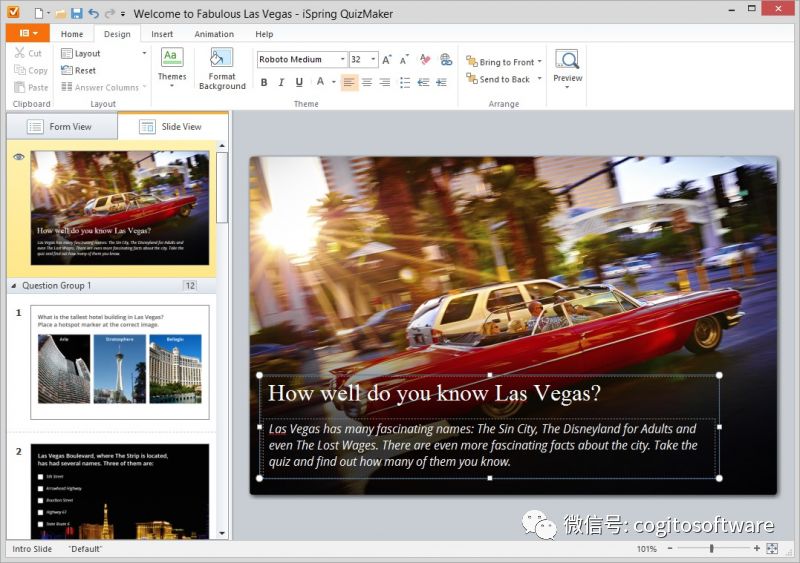Expand Bring to Front options
This screenshot has height=563, width=800.
point(540,62)
